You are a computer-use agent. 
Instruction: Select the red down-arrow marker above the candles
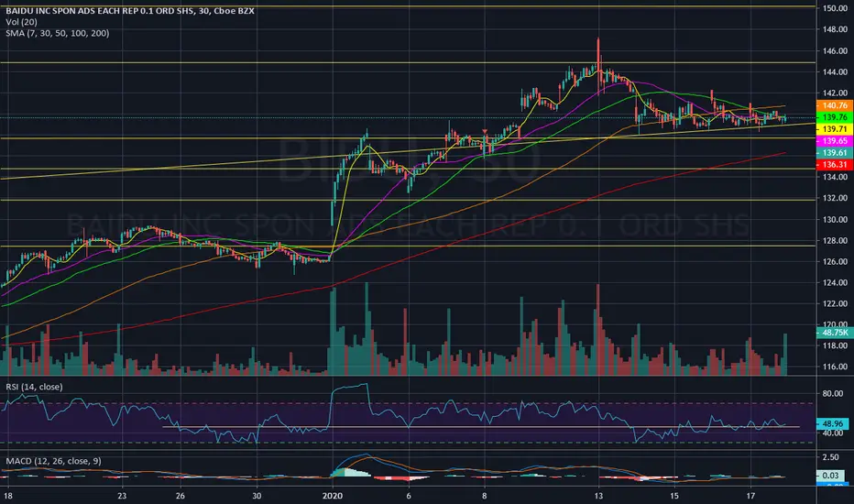[485, 131]
